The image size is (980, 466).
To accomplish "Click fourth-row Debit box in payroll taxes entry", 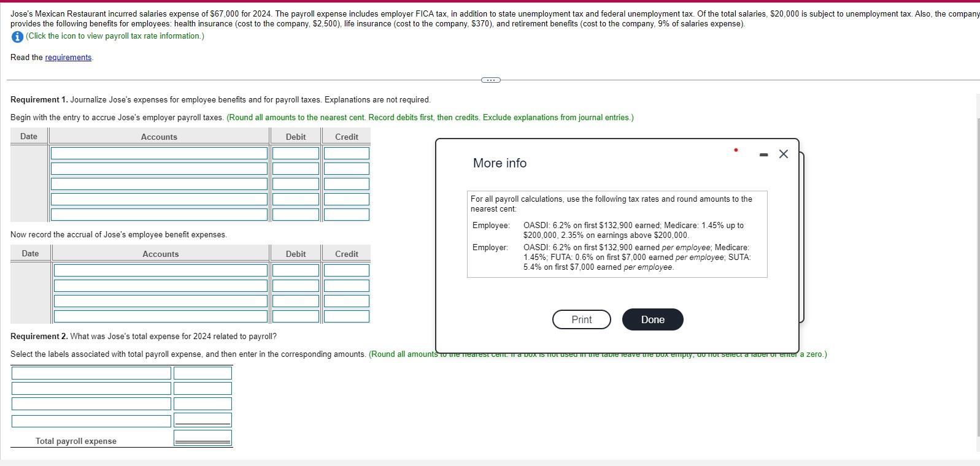I will pos(296,199).
